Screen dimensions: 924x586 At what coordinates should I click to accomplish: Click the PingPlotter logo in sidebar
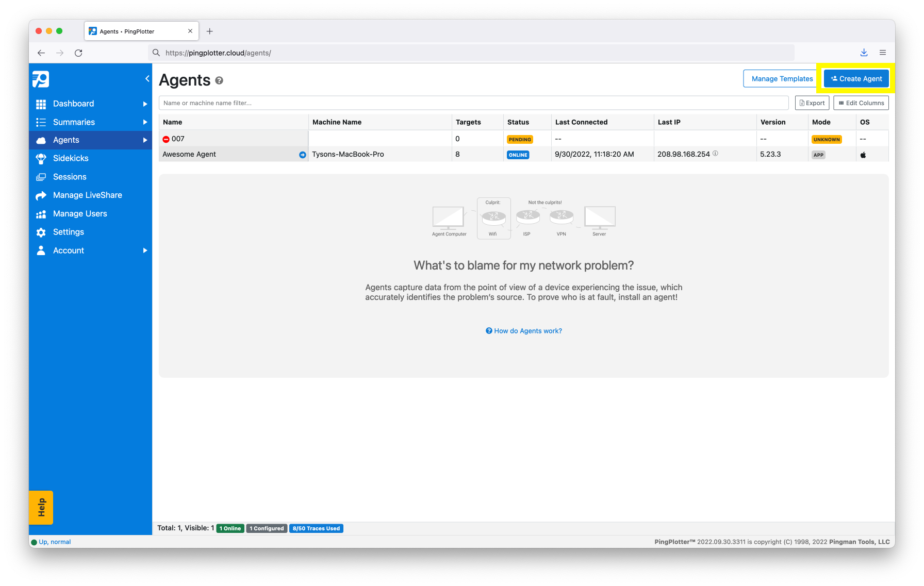point(40,79)
